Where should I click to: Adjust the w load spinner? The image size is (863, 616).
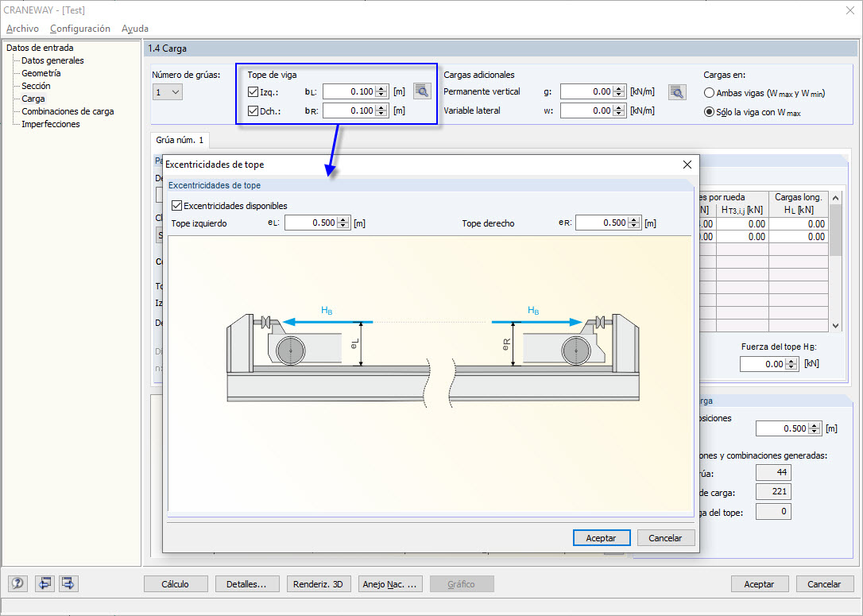coord(620,110)
